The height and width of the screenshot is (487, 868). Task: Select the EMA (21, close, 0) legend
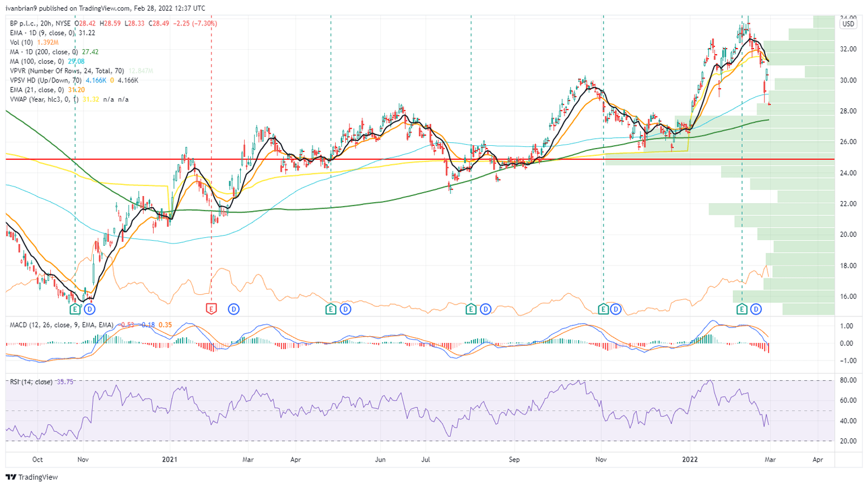(37, 90)
